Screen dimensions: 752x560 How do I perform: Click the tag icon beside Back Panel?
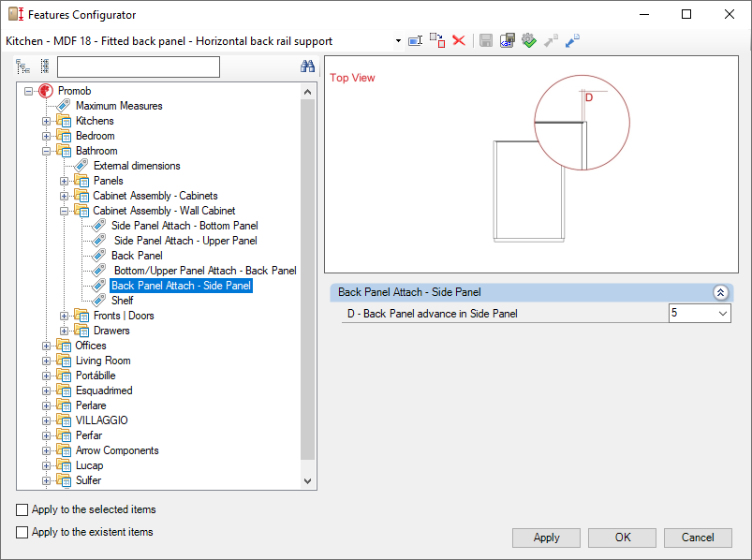(x=98, y=255)
